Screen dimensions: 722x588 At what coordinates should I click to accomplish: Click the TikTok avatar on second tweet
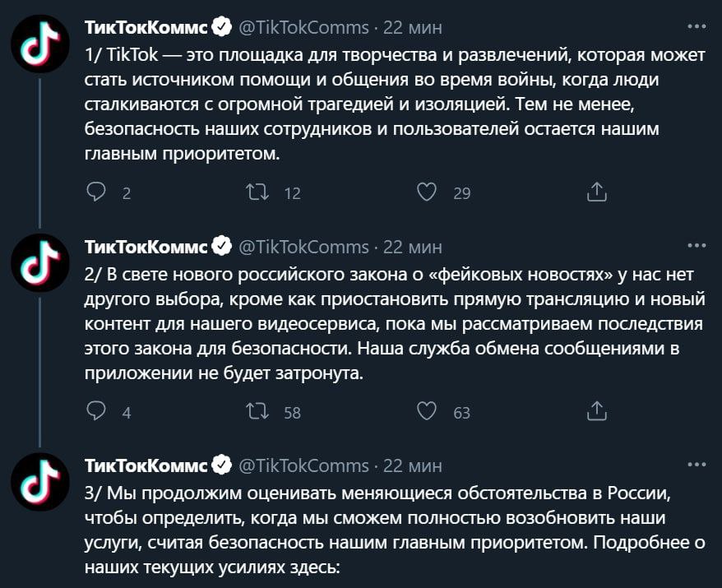39,262
